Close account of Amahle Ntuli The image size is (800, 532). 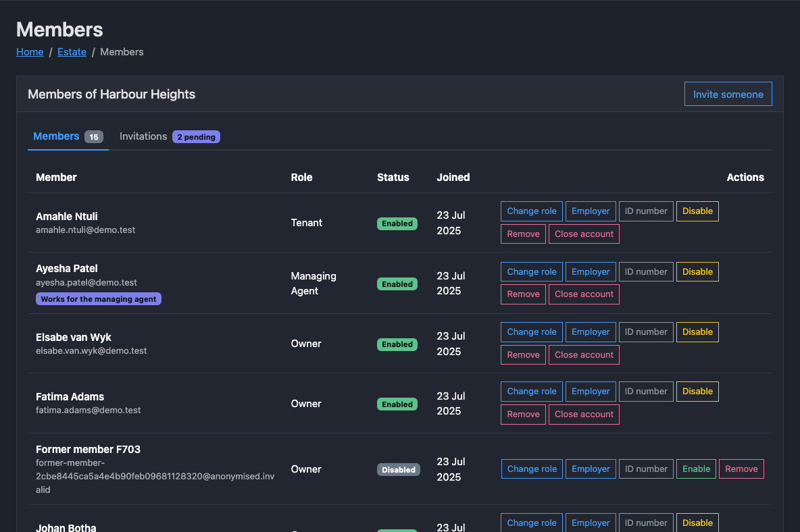click(584, 234)
